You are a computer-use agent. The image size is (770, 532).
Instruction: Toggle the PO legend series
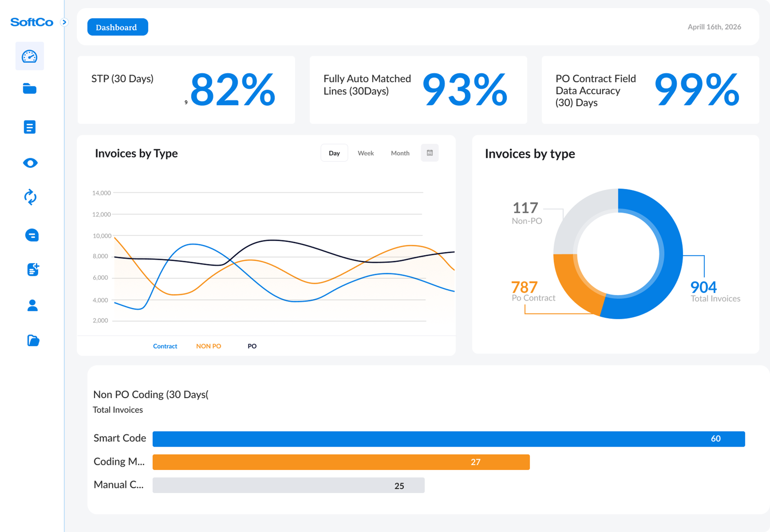(252, 346)
